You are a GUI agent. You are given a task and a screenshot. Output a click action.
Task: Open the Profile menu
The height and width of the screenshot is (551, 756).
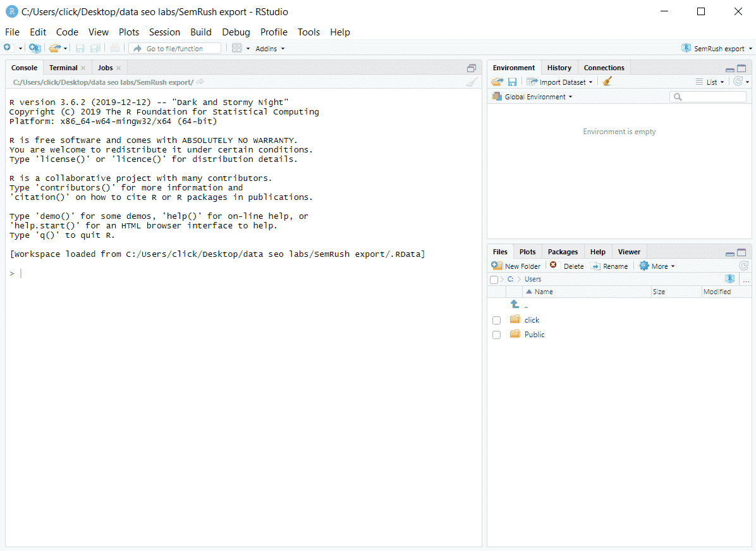pyautogui.click(x=274, y=32)
